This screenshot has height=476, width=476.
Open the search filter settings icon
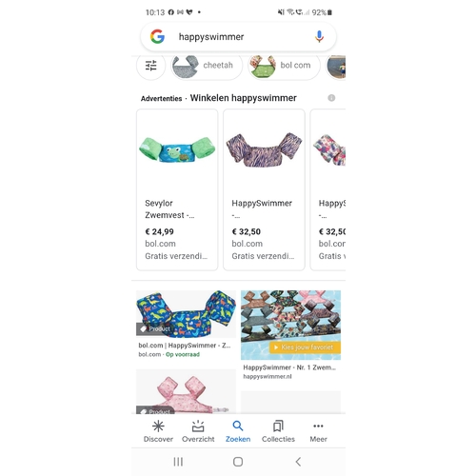pyautogui.click(x=151, y=66)
